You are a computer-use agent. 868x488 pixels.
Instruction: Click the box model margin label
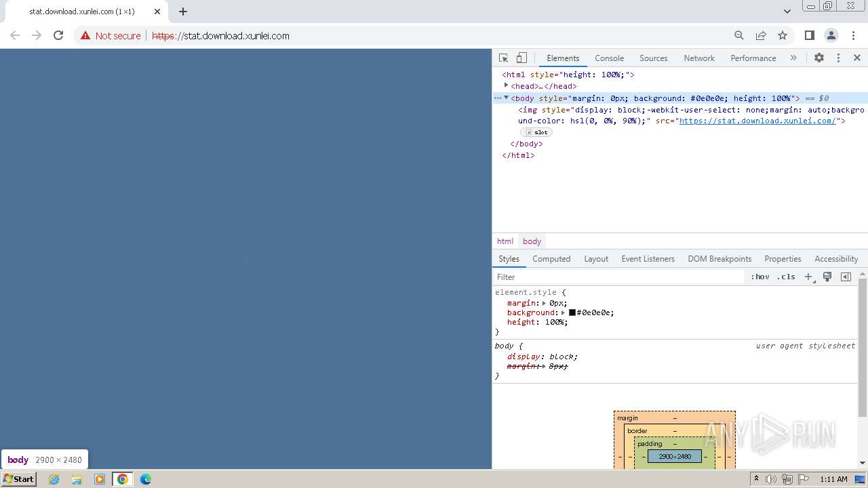pyautogui.click(x=627, y=418)
